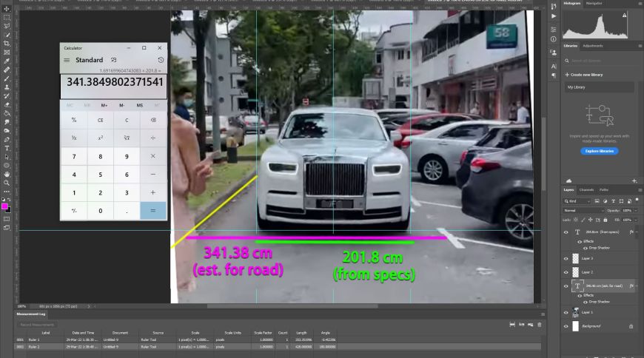Switch to the Adjustments tab
Image resolution: width=644 pixels, height=358 pixels.
(593, 46)
